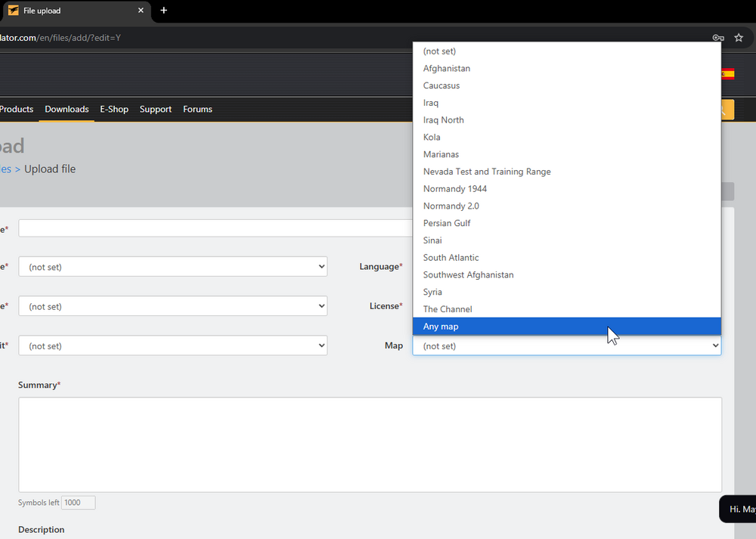
Task: Click the top text input field
Action: pos(215,228)
